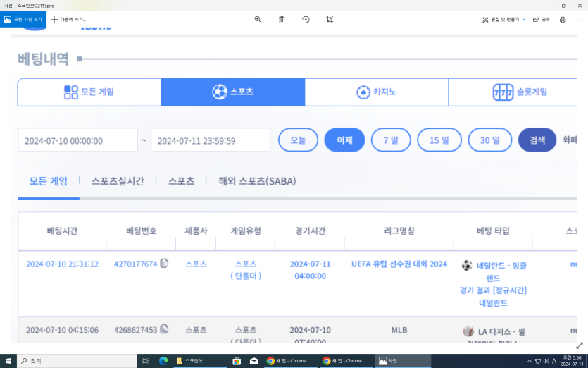Switch to 스포츠실시간 sub-tab
The height and width of the screenshot is (368, 588).
click(118, 181)
